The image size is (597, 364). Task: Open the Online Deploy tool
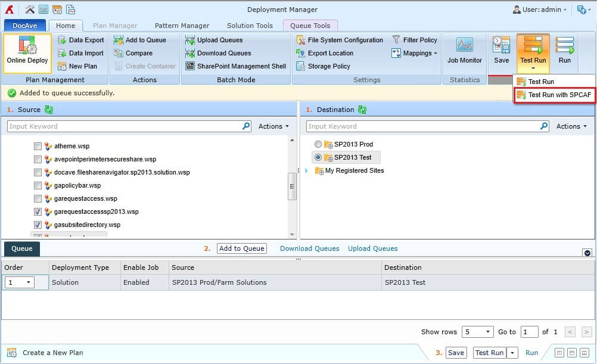pos(27,53)
